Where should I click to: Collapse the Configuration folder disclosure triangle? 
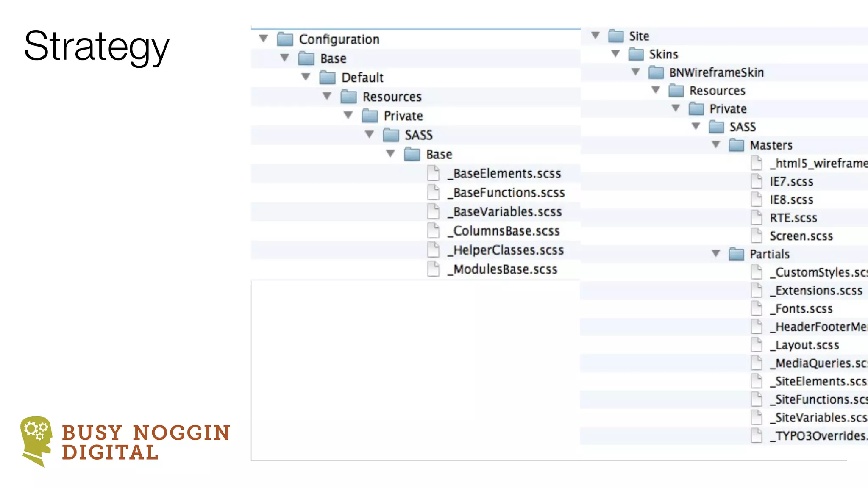pyautogui.click(x=264, y=39)
